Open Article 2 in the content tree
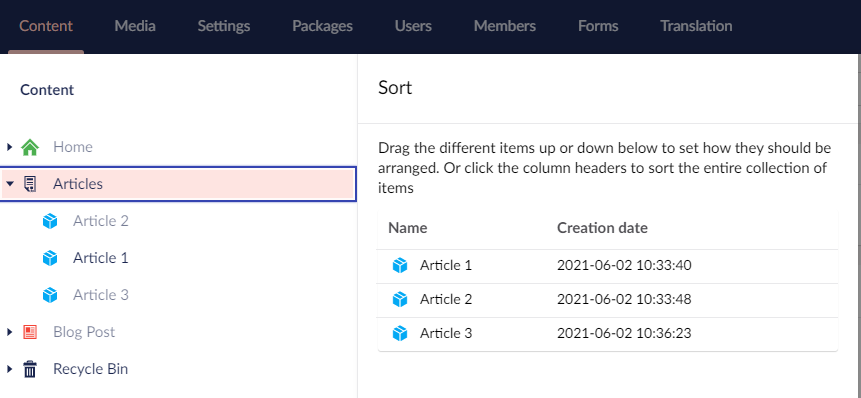Image resolution: width=861 pixels, height=398 pixels. (101, 221)
